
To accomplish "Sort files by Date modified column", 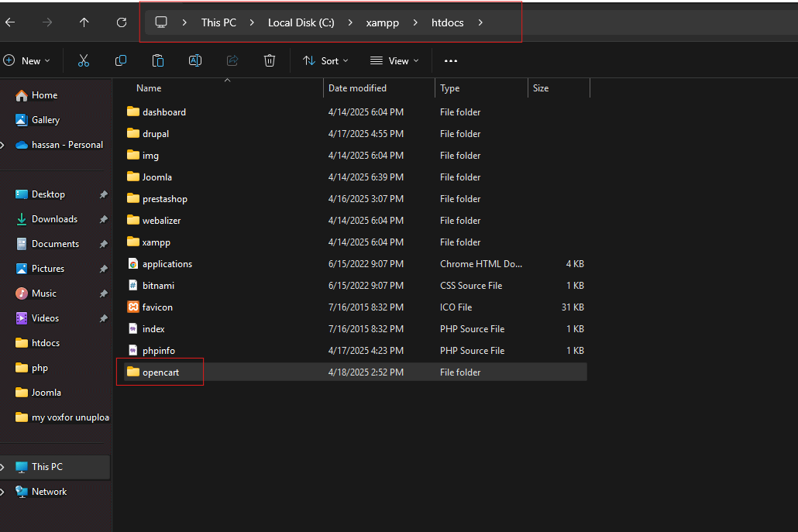I will pos(357,88).
